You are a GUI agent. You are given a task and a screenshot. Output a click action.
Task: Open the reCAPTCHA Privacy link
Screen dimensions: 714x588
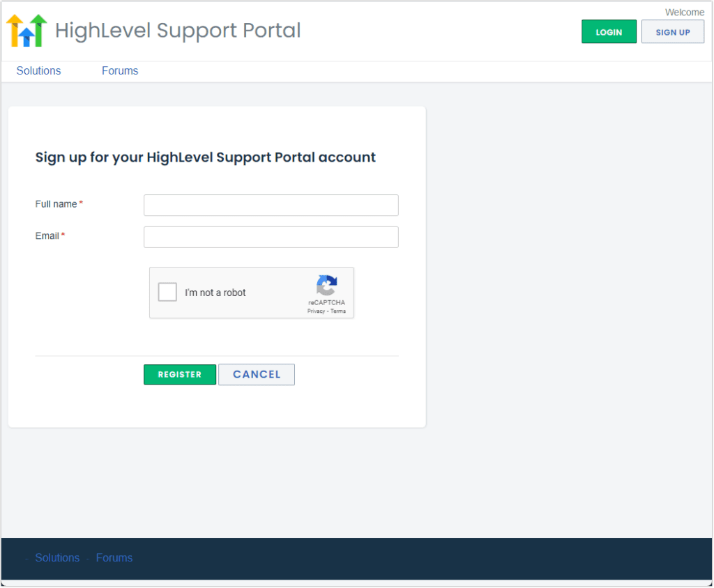[316, 311]
